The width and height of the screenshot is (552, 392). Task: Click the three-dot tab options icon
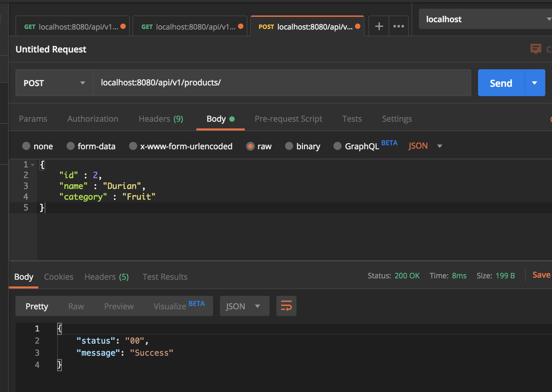399,26
